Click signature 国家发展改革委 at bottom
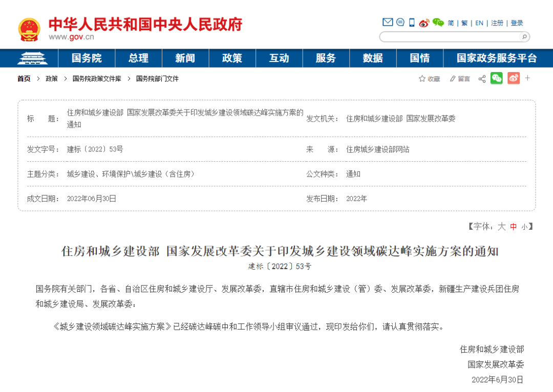Viewport: 553px width, 392px height. [x=496, y=364]
